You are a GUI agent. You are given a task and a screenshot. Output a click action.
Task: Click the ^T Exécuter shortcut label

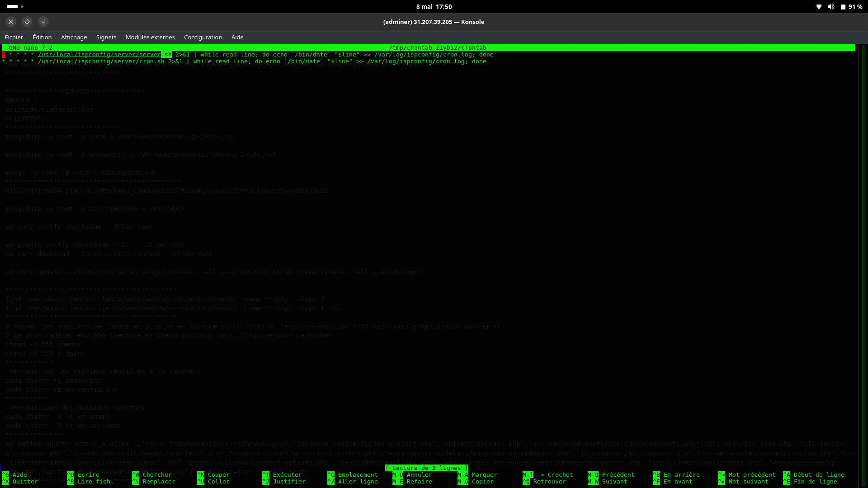click(282, 475)
